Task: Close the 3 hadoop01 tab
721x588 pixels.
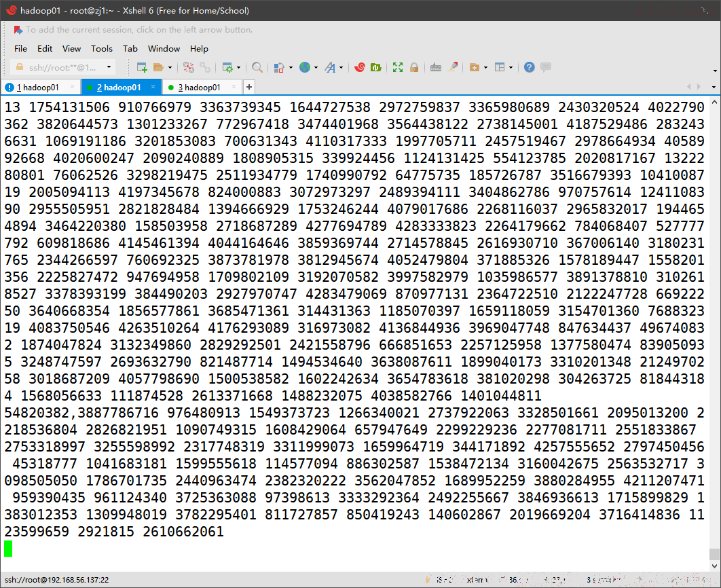Action: [x=234, y=87]
